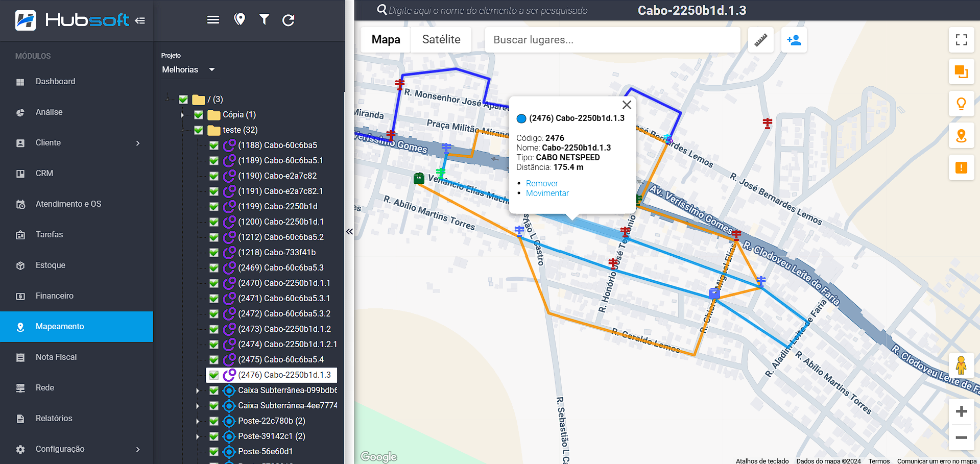Click the location pin icon in toolbar
980x464 pixels.
[240, 19]
